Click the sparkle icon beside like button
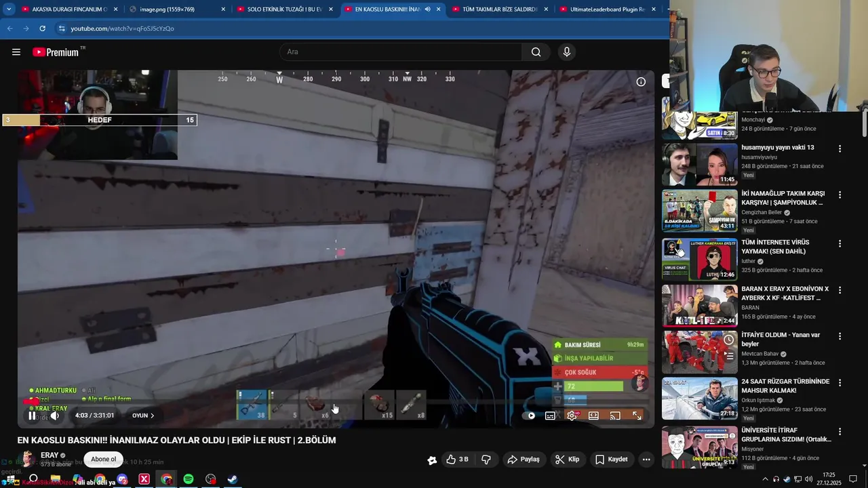The image size is (868, 488). click(432, 460)
